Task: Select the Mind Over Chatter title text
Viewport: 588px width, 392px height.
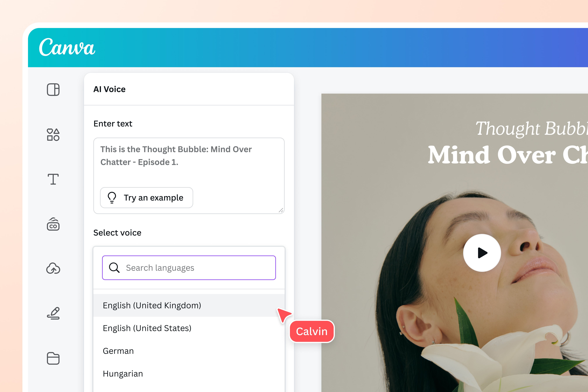Action: click(508, 155)
